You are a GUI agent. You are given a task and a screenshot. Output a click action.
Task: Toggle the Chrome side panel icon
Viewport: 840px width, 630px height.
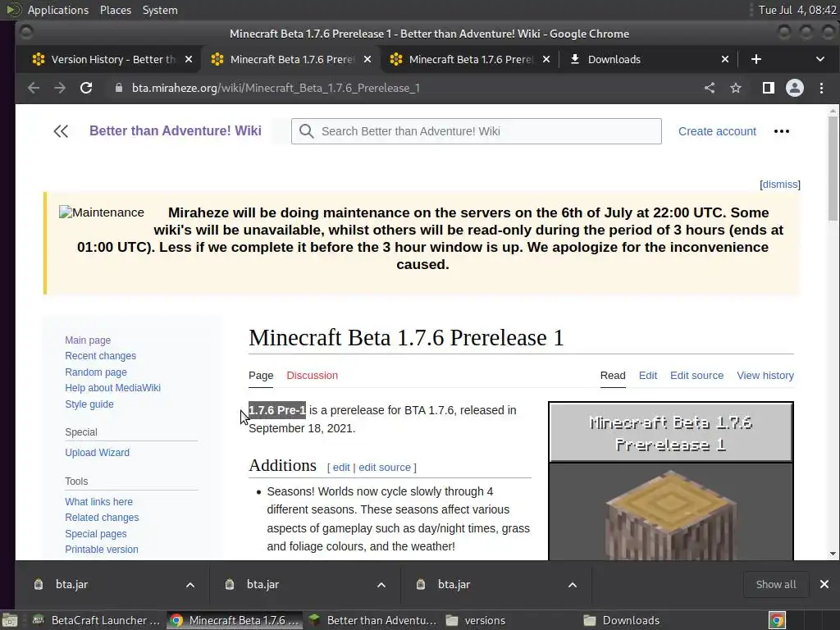click(768, 88)
